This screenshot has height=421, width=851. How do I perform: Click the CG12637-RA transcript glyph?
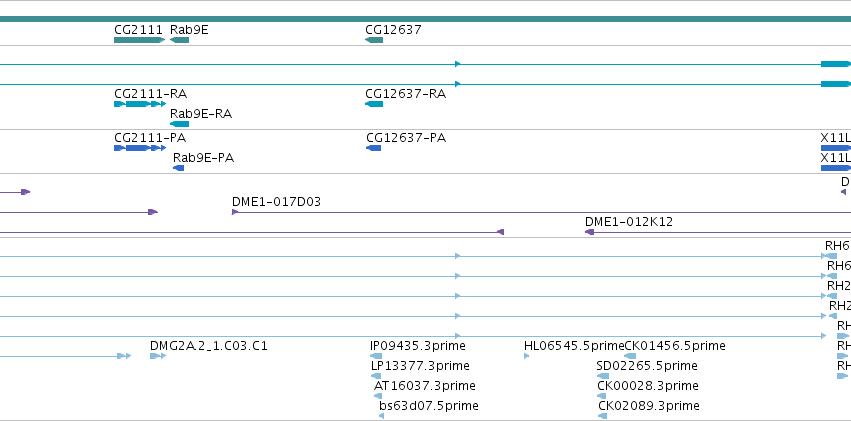374,104
